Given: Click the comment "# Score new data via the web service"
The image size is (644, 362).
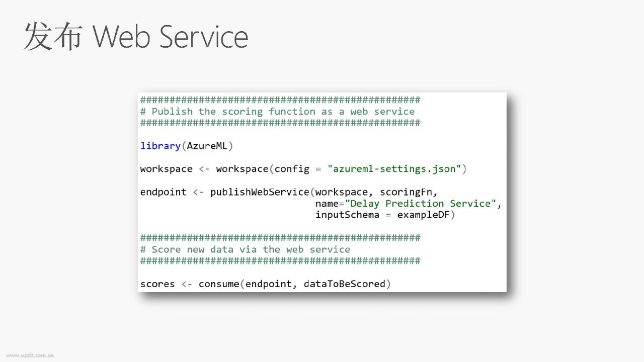Looking at the screenshot, I should pos(245,249).
